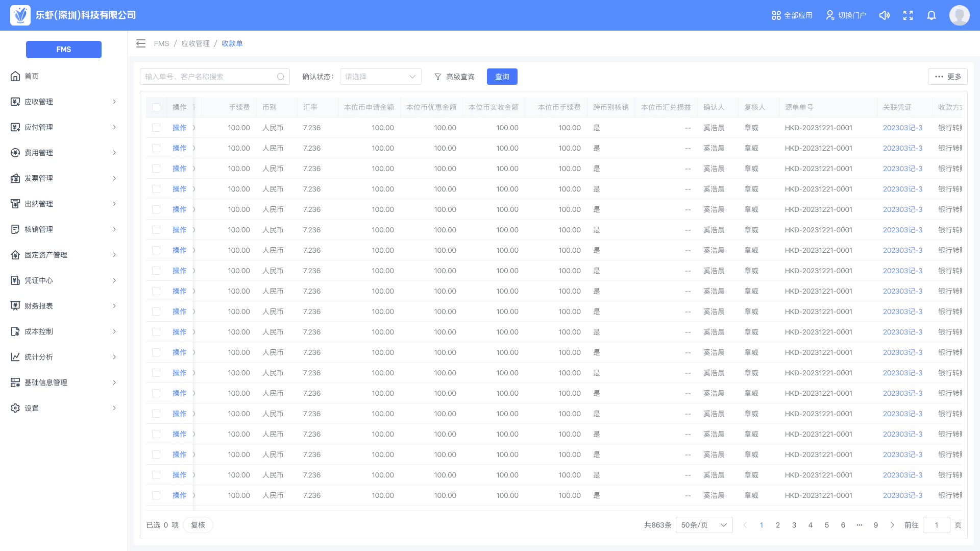Screen dimensions: 980x551
Task: Open the 50条/页 page size dropdown
Action: click(704, 525)
